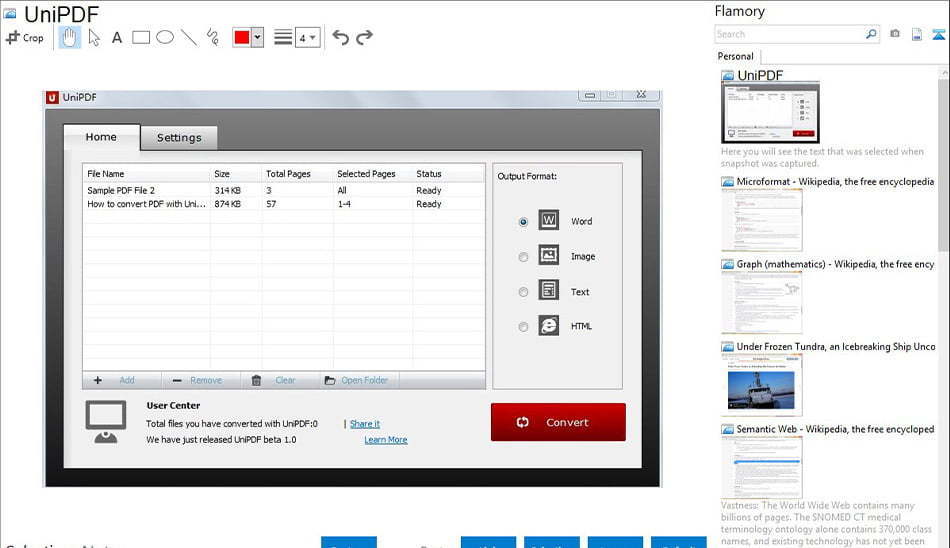Image resolution: width=950 pixels, height=548 pixels.
Task: Undo the last annotation
Action: tap(340, 38)
